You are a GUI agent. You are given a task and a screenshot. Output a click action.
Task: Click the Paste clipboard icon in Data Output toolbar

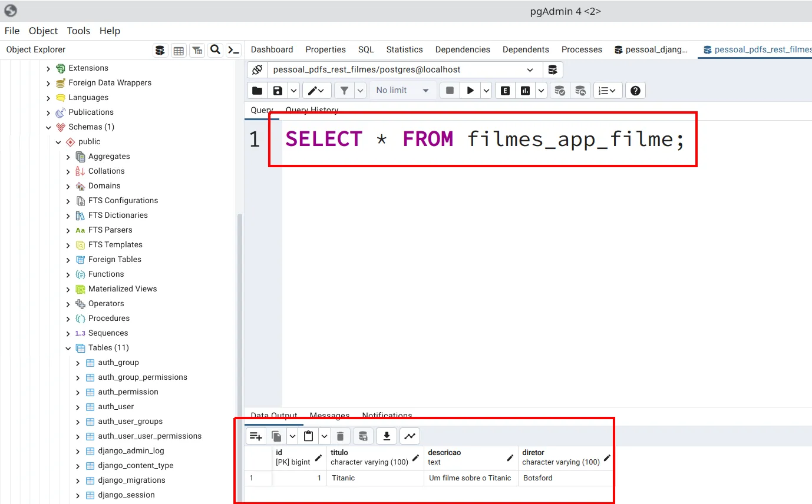[x=308, y=436]
